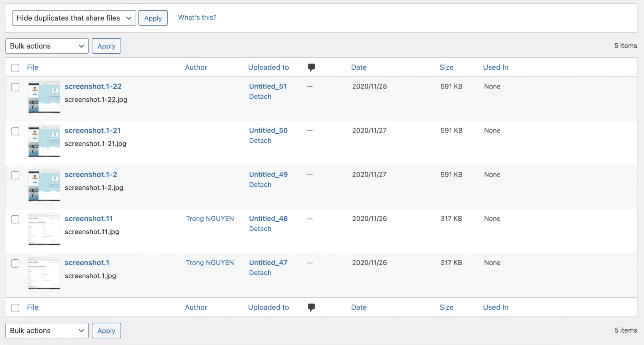This screenshot has width=644, height=345.
Task: Click '317 KB' size in screenshot.11 row
Action: [x=451, y=219]
